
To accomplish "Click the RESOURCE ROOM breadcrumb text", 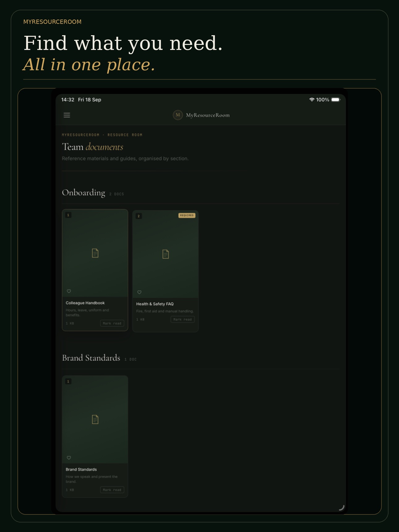I will [125, 135].
